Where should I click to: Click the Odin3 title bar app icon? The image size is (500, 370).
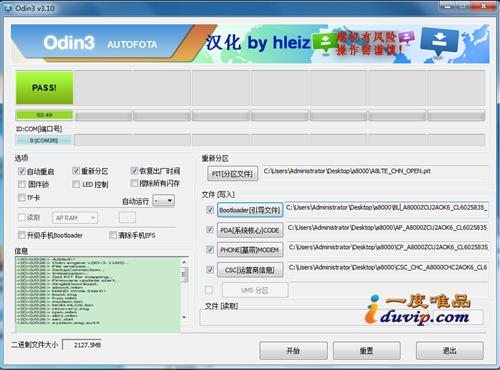click(8, 8)
